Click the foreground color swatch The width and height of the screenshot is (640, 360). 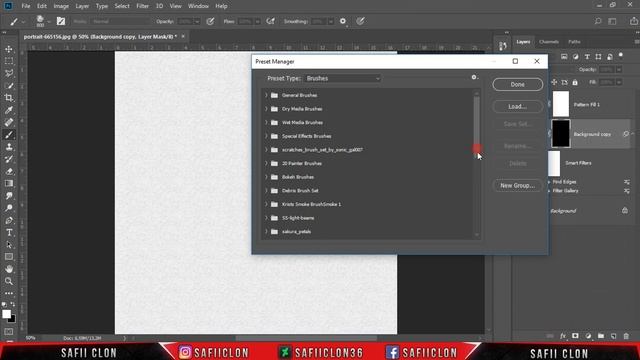coord(6,314)
